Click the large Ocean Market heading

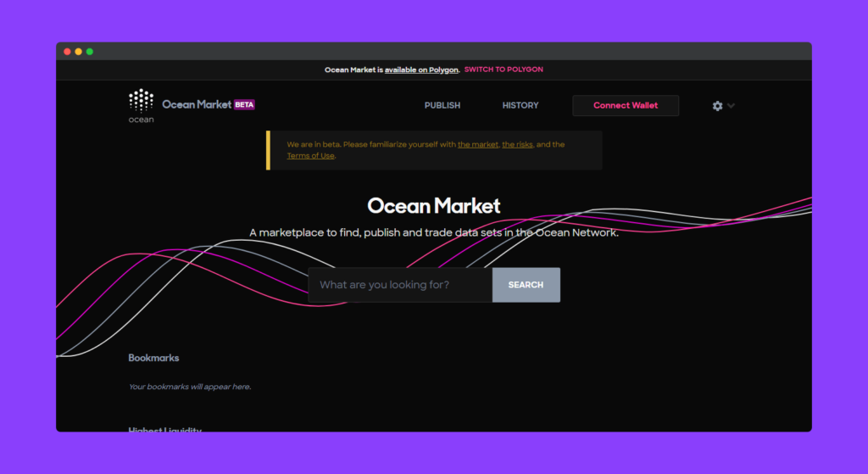point(434,206)
